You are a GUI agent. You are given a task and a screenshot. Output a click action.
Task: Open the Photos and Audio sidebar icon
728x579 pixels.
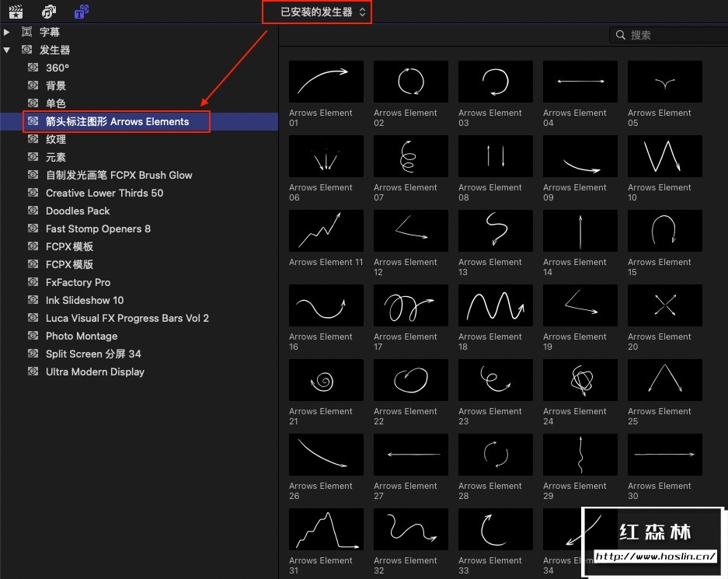48,12
